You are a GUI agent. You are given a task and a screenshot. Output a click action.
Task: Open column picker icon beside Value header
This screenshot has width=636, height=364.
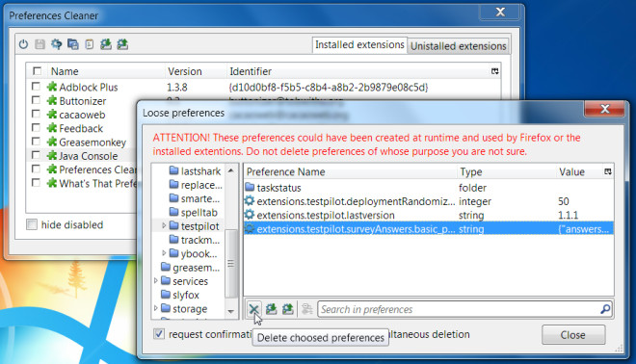[608, 171]
